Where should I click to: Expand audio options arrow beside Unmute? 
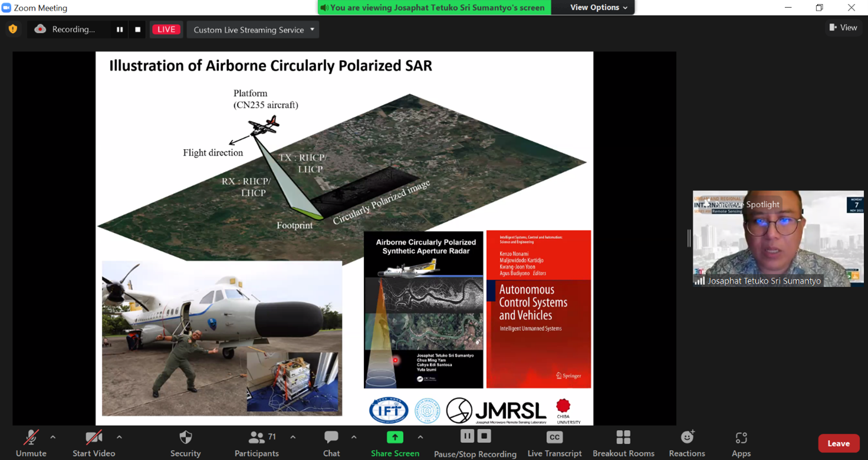click(53, 437)
